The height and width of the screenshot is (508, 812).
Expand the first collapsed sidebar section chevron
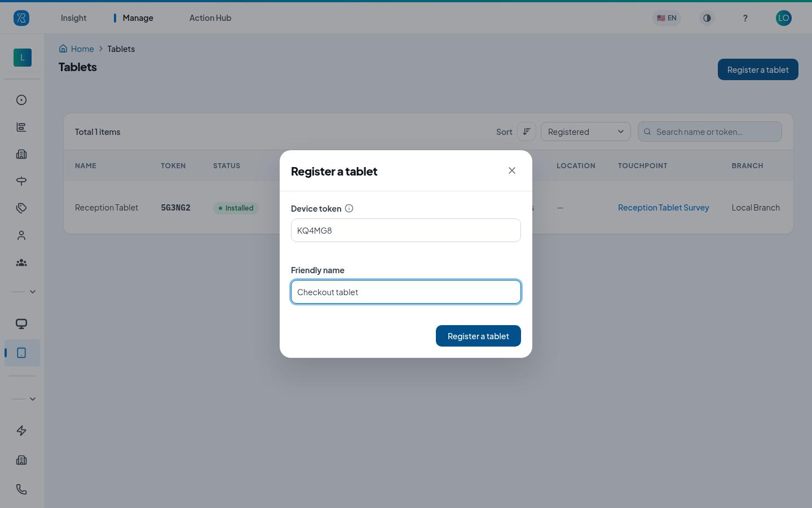pos(33,292)
